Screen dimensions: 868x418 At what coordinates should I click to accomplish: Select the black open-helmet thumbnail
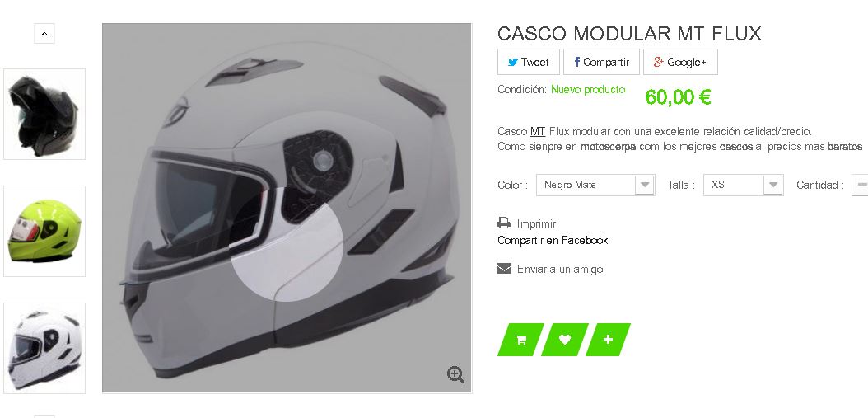(x=44, y=115)
